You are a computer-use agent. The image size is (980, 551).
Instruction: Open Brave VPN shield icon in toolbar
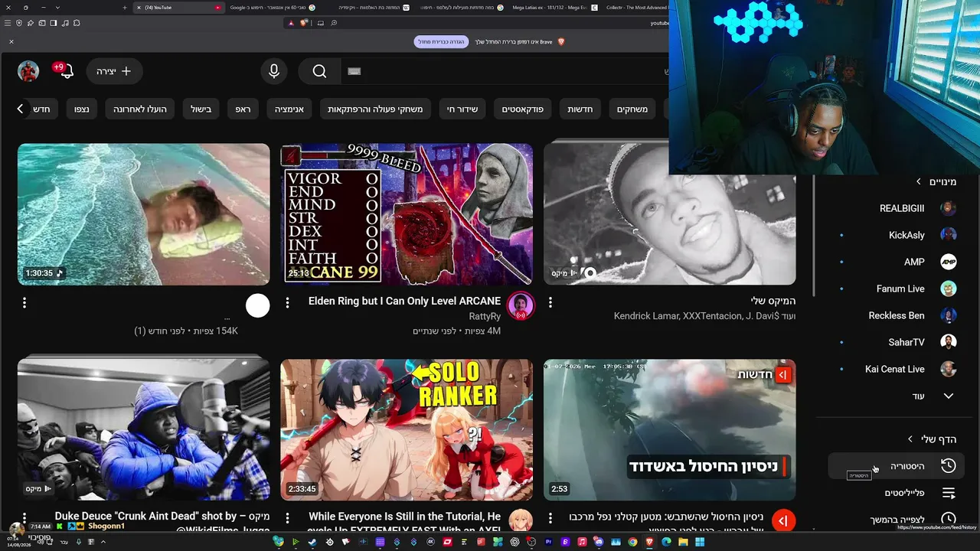pos(19,23)
